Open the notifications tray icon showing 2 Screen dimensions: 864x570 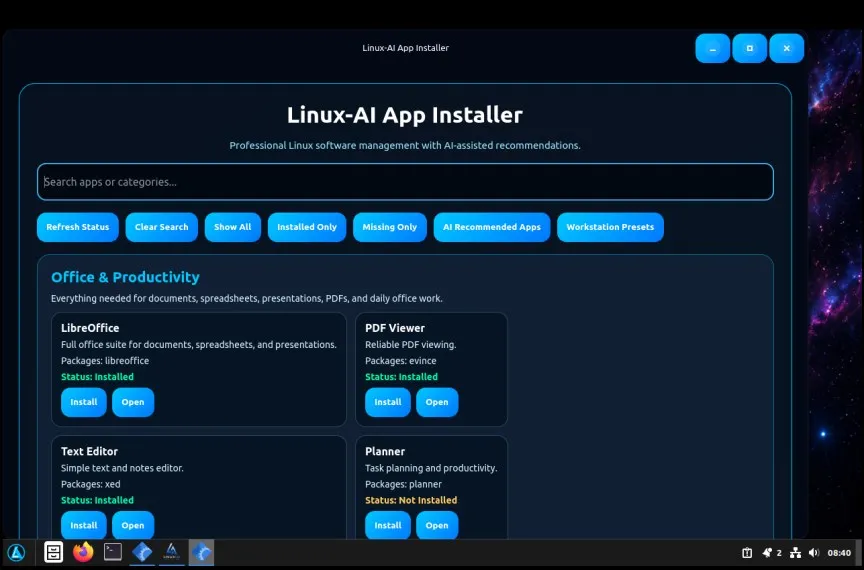(771, 552)
